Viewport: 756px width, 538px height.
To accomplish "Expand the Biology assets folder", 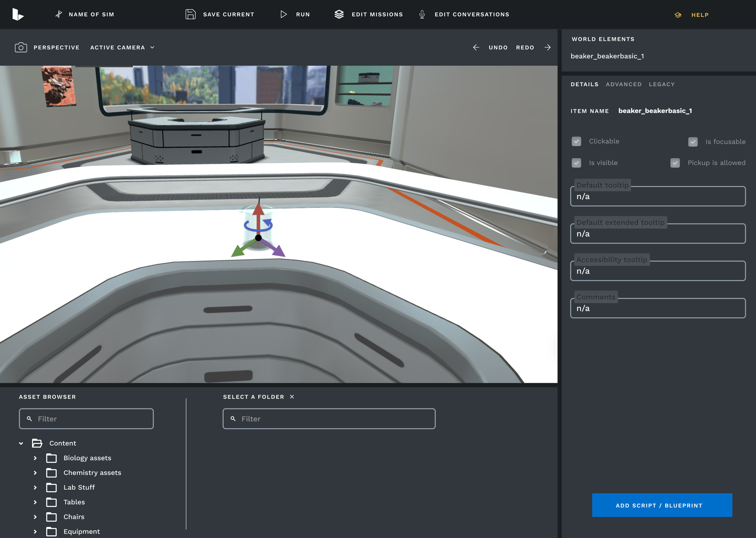I will point(35,458).
